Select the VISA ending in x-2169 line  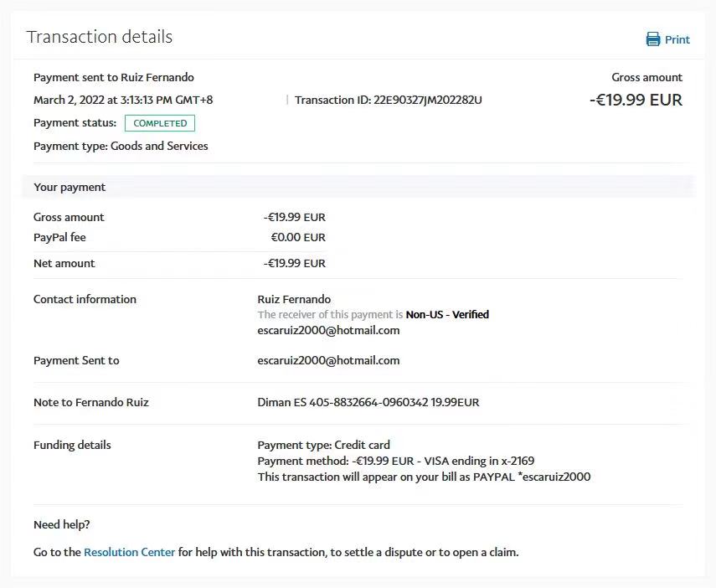pos(395,461)
